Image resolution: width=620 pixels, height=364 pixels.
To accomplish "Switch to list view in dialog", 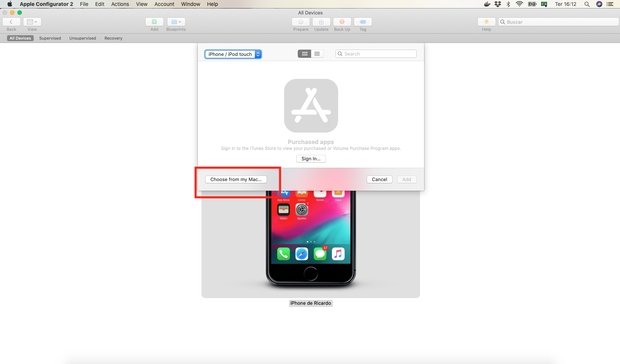I will [x=317, y=54].
